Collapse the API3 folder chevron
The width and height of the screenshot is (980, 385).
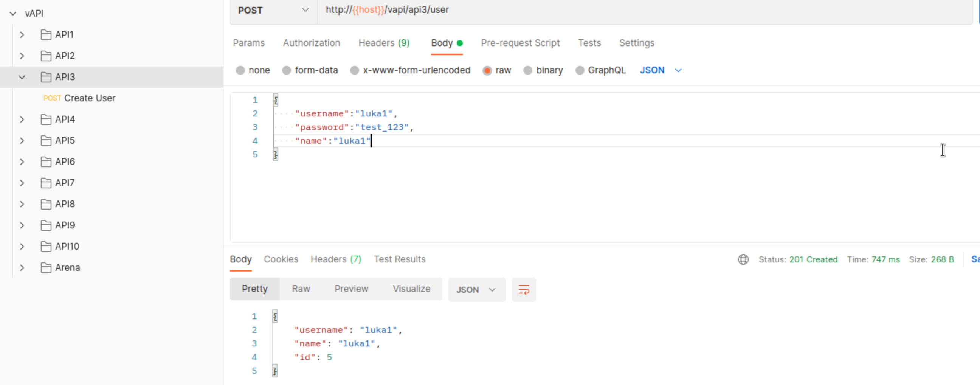point(22,77)
